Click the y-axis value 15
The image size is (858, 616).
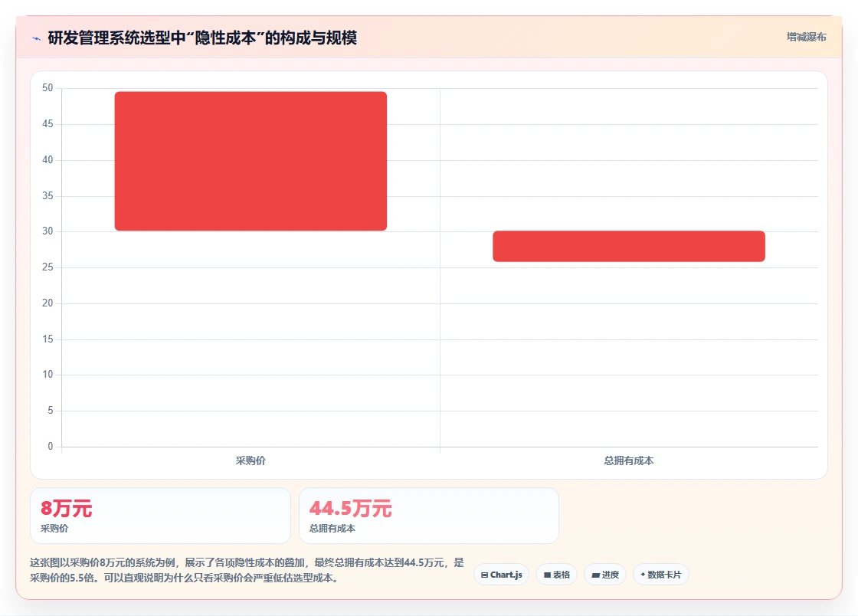47,339
